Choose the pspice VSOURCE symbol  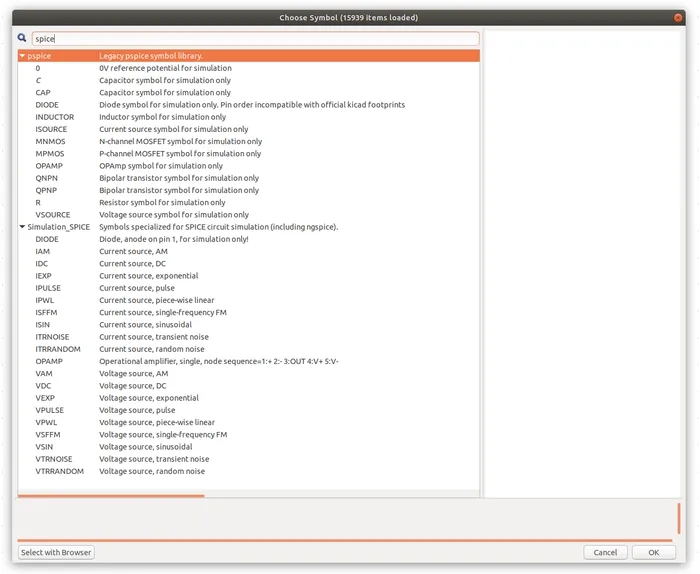(x=52, y=215)
